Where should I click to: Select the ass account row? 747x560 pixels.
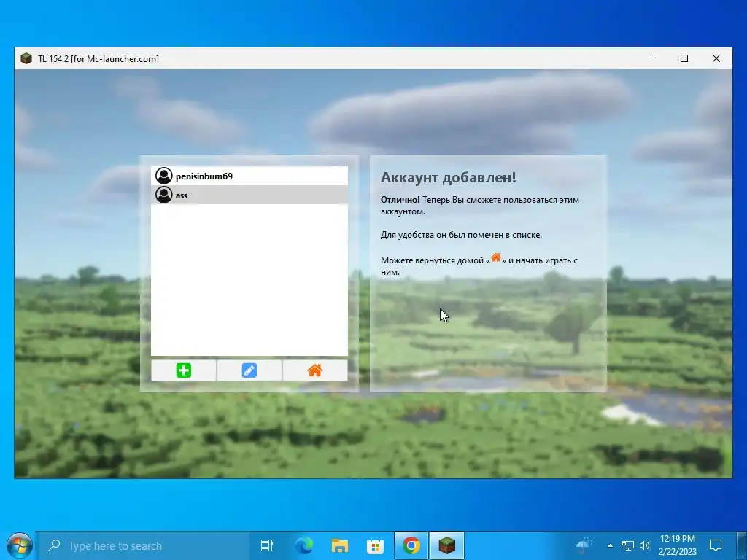coord(249,195)
